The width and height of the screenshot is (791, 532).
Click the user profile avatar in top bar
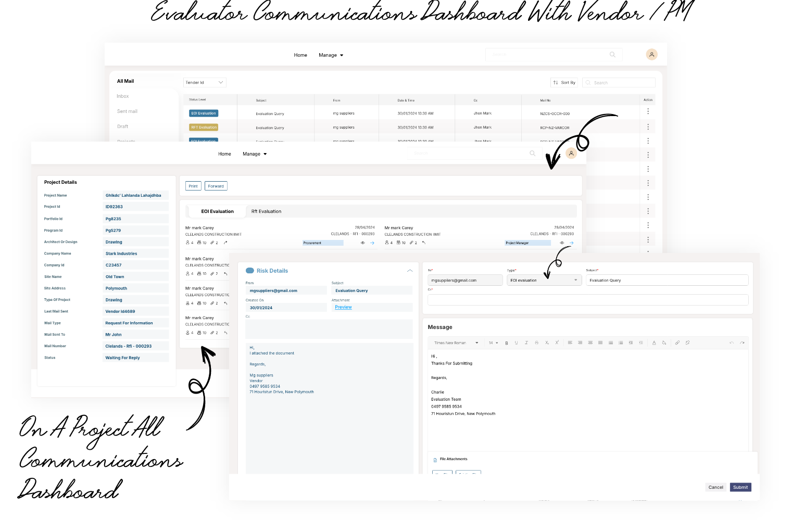pyautogui.click(x=651, y=55)
